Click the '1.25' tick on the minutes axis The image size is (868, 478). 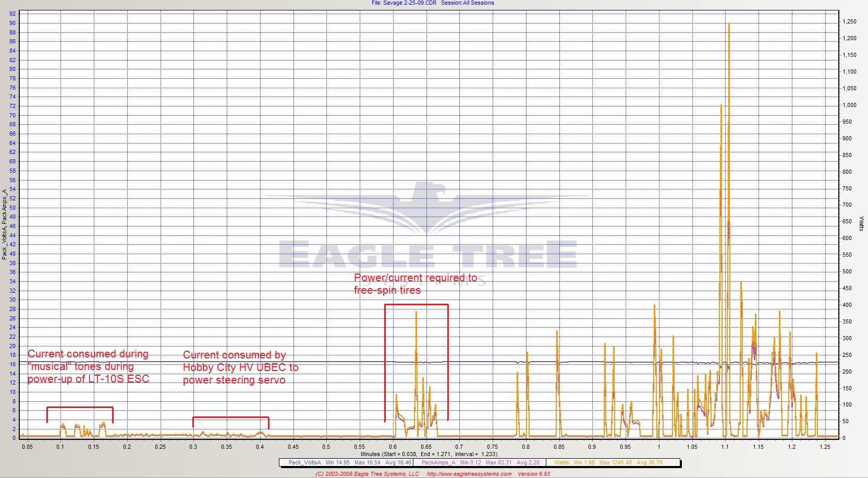tap(825, 447)
